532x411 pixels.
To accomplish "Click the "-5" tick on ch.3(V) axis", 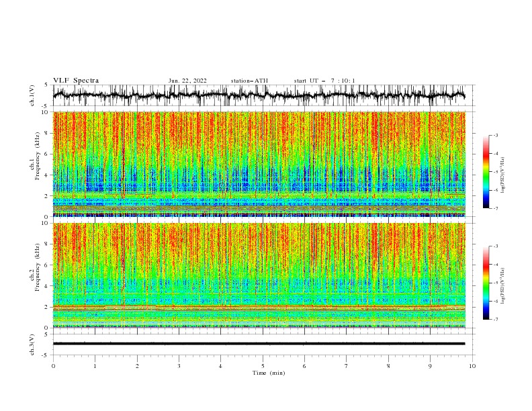I will click(x=46, y=355).
